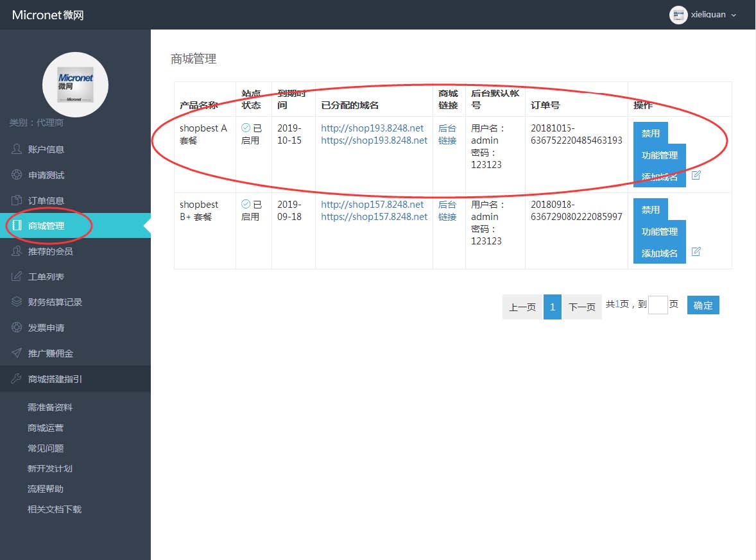
Task: Click the xieliquan username in header
Action: coord(708,15)
